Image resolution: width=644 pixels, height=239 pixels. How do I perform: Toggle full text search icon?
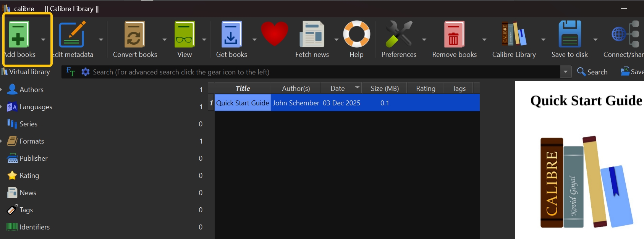71,72
